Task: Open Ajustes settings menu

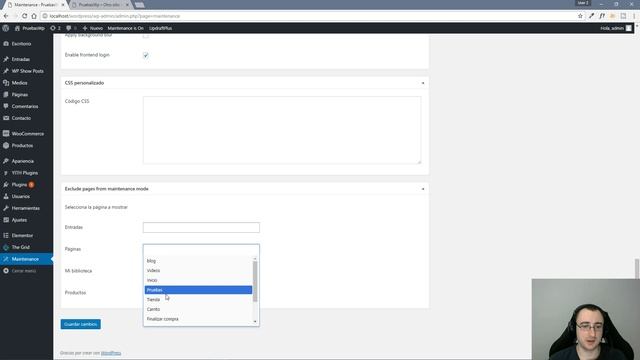Action: click(x=19, y=220)
